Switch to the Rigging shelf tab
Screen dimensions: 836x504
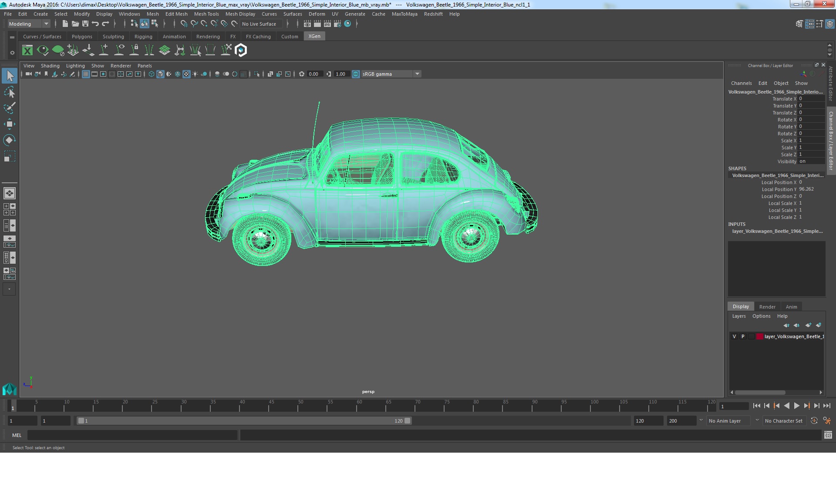(x=143, y=37)
